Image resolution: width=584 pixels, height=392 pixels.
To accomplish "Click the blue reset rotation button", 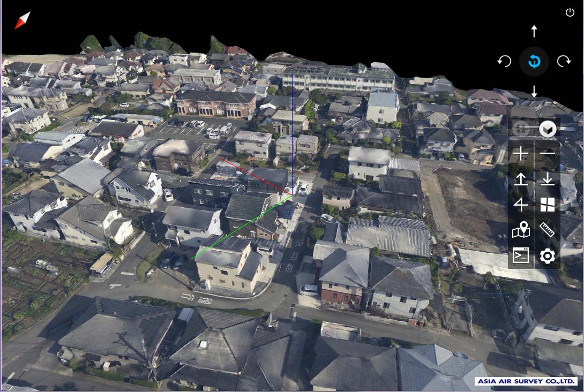I will (534, 62).
